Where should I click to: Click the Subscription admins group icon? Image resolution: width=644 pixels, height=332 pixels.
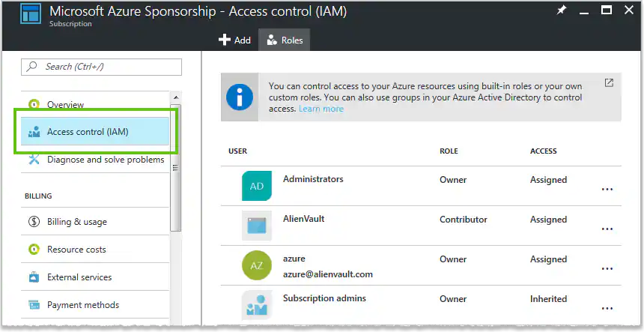pos(257,305)
